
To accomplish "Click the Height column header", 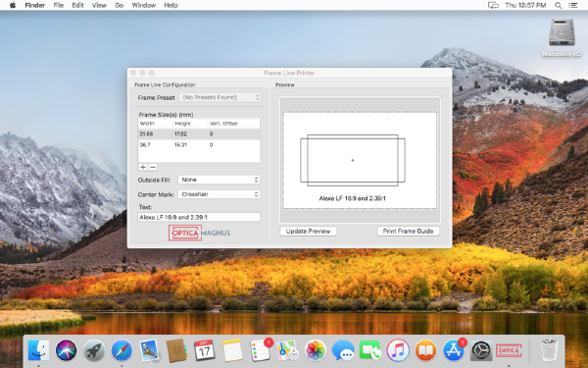I will [x=190, y=124].
